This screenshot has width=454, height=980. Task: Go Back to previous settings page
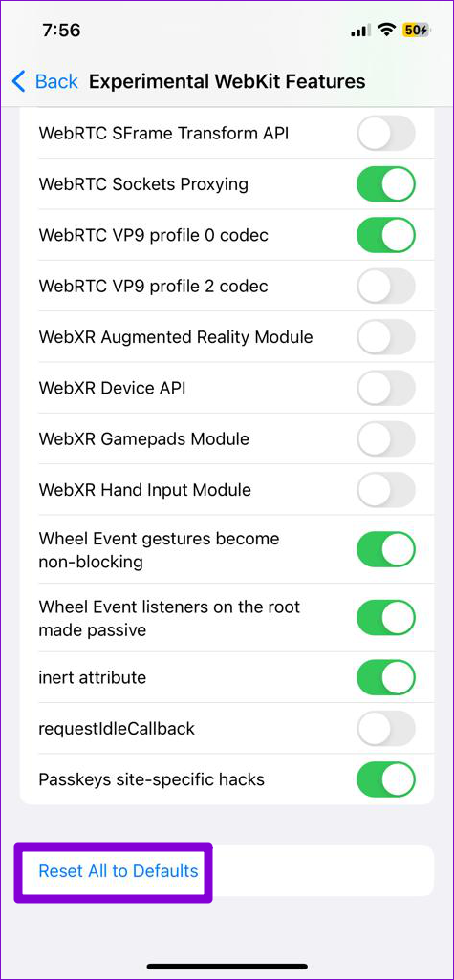tap(45, 81)
